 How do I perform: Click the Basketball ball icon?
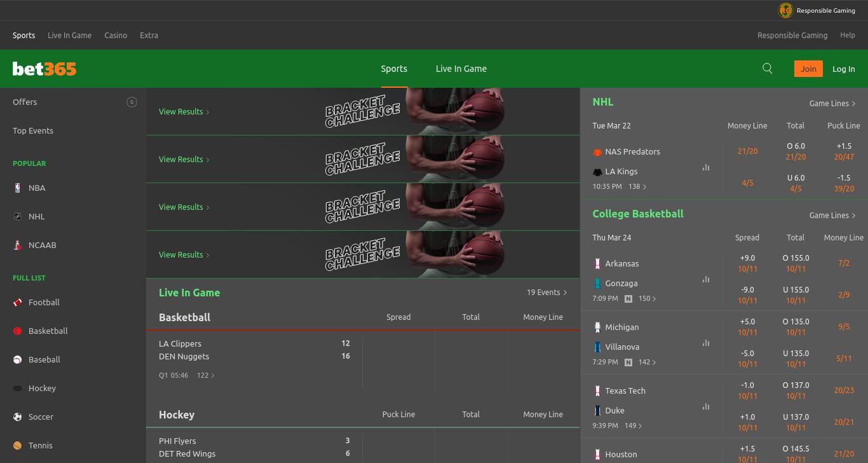18,331
